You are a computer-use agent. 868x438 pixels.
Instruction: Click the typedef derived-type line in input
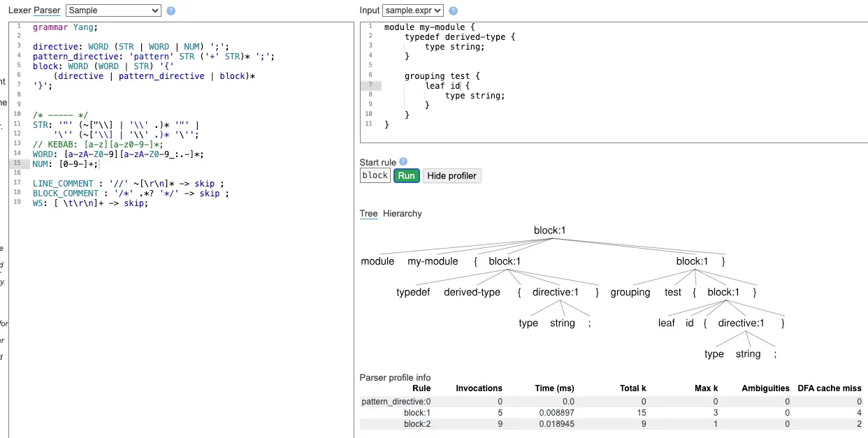460,37
